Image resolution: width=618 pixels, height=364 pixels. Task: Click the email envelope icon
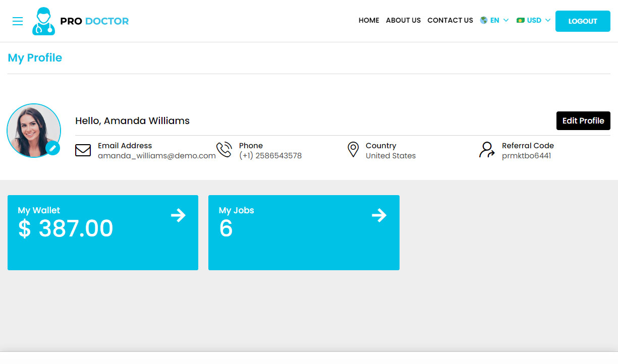83,150
